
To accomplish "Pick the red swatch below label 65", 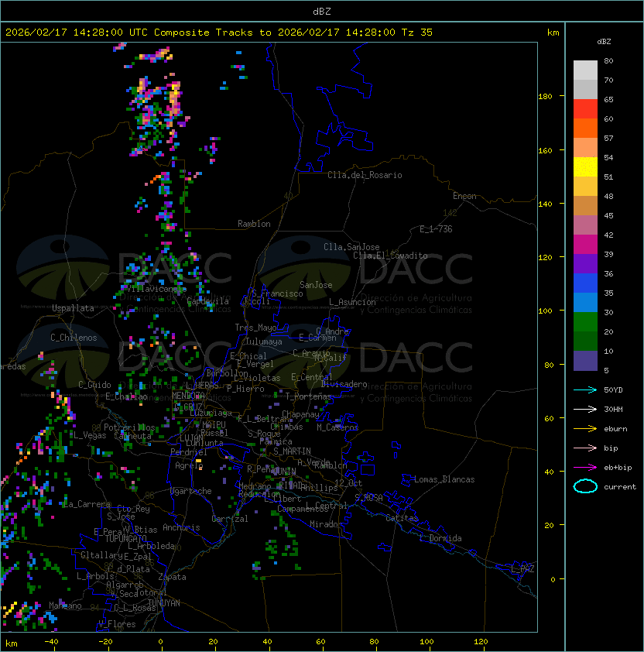I will [585, 108].
